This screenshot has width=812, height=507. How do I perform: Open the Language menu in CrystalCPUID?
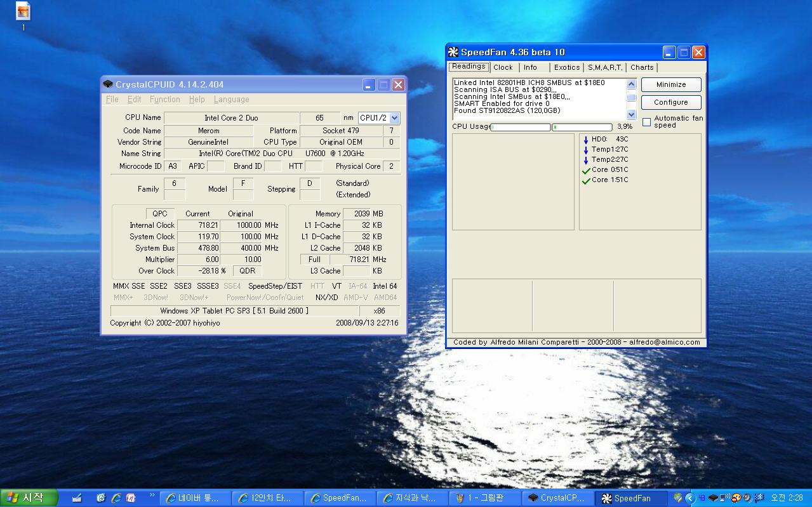click(x=232, y=100)
